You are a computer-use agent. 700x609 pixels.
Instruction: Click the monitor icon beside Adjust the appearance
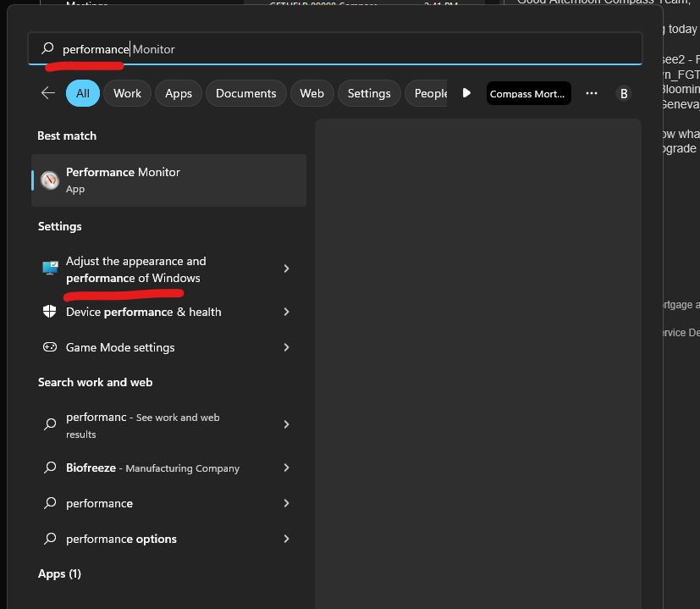50,268
